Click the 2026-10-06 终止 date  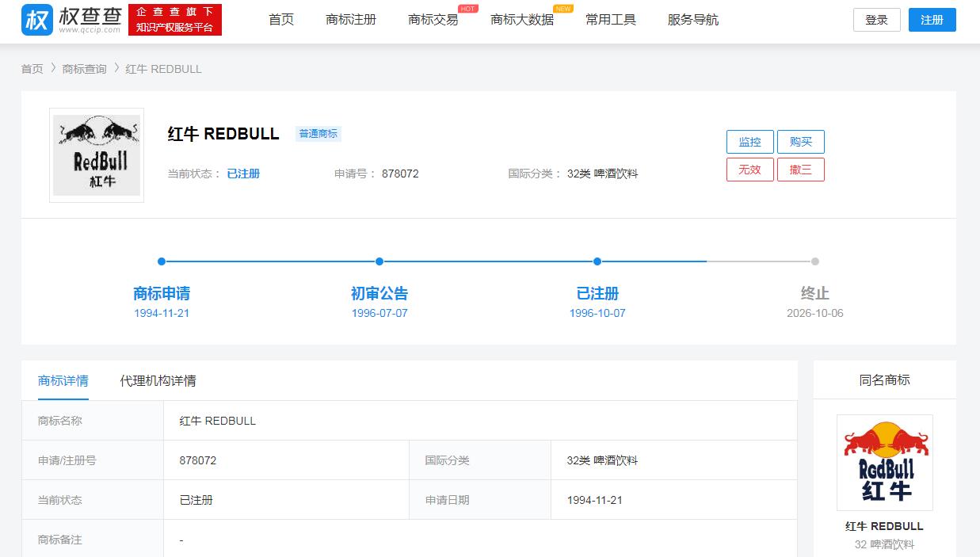point(815,313)
